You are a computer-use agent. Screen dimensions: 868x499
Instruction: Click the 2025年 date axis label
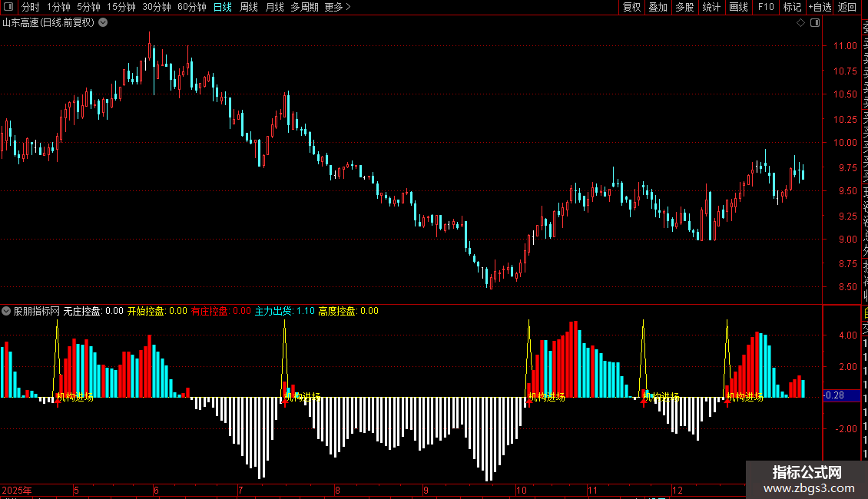17,490
